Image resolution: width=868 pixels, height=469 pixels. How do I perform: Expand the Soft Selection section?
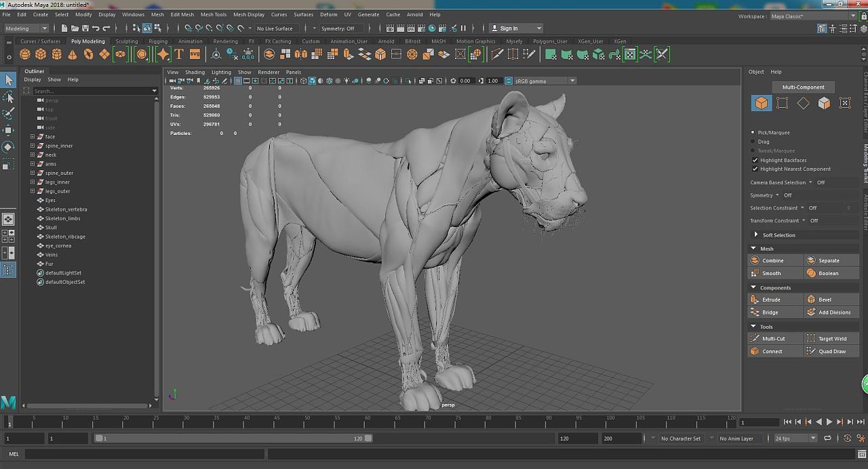(x=756, y=234)
